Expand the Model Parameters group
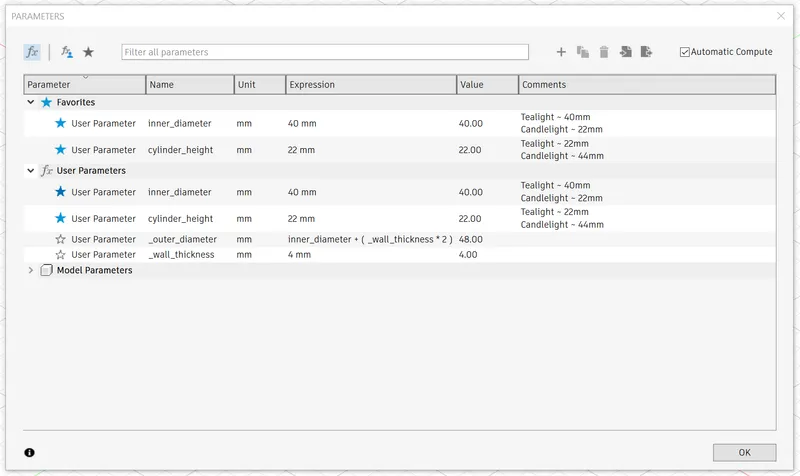The width and height of the screenshot is (800, 476). 31,270
